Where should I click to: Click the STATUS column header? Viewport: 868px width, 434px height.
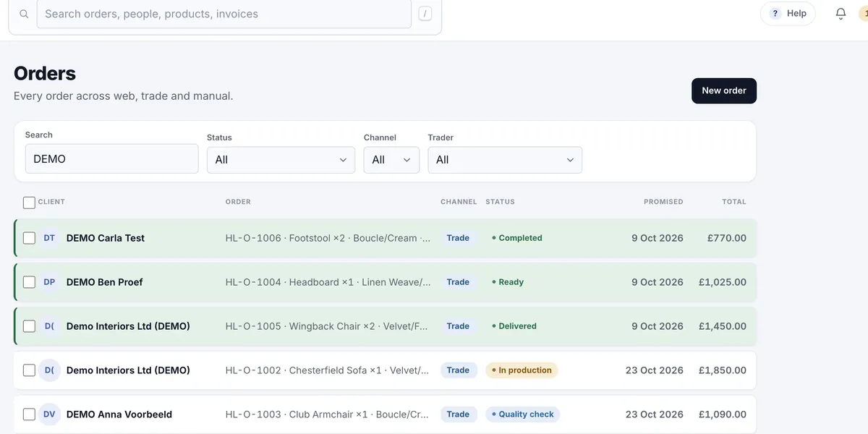(500, 202)
